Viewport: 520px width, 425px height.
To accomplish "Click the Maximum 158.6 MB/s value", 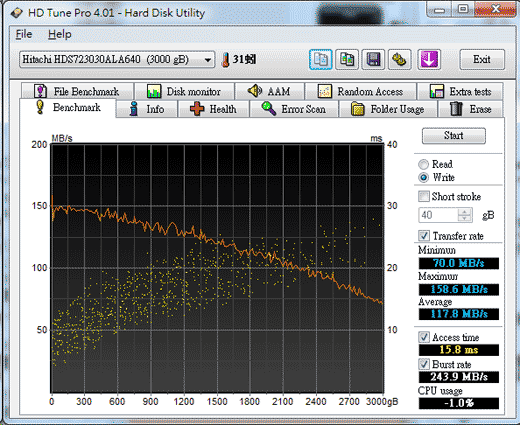I will (459, 289).
